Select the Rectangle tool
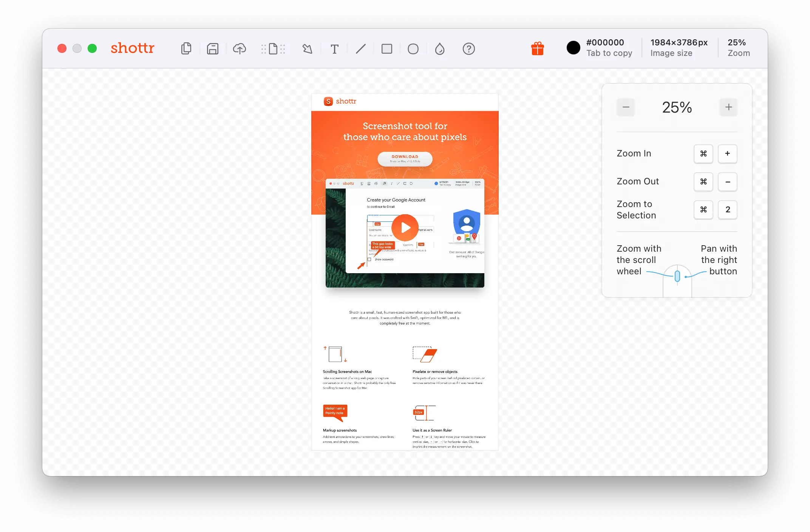Viewport: 810px width, 532px height. pyautogui.click(x=387, y=49)
